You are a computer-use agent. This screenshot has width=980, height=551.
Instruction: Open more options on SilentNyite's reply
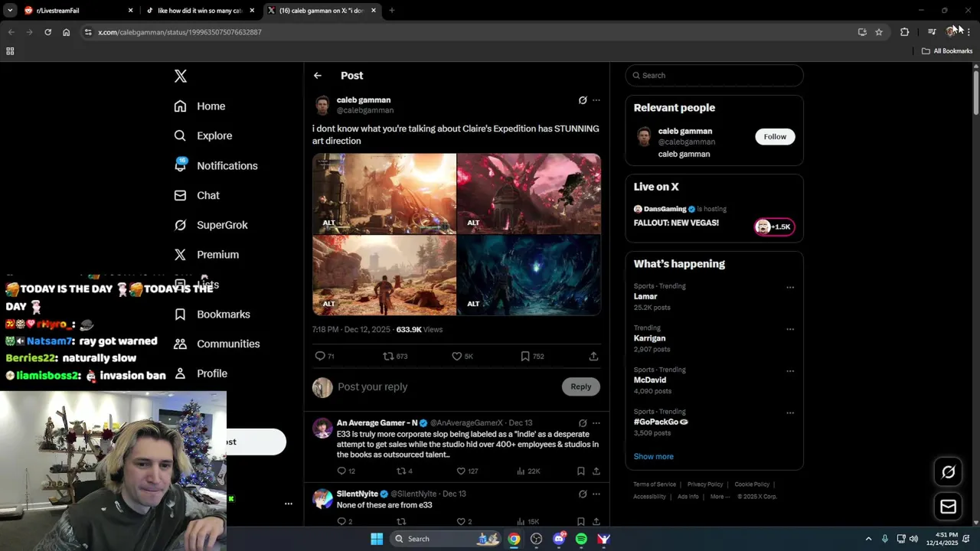point(596,494)
